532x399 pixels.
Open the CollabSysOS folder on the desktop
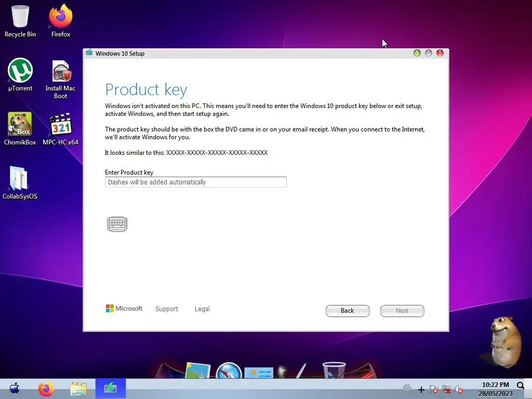(x=20, y=182)
